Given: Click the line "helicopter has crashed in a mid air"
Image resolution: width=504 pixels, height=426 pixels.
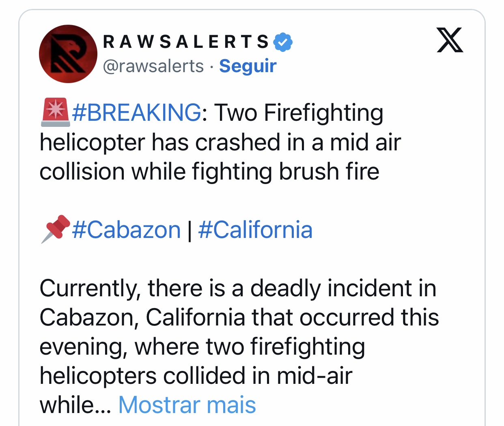Looking at the screenshot, I should pyautogui.click(x=220, y=142).
